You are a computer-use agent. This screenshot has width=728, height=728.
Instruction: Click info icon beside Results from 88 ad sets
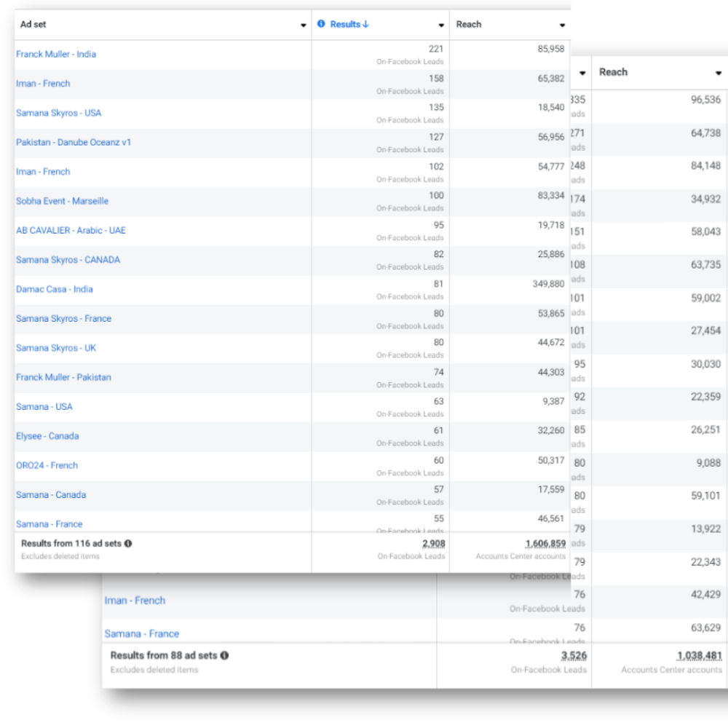224,655
